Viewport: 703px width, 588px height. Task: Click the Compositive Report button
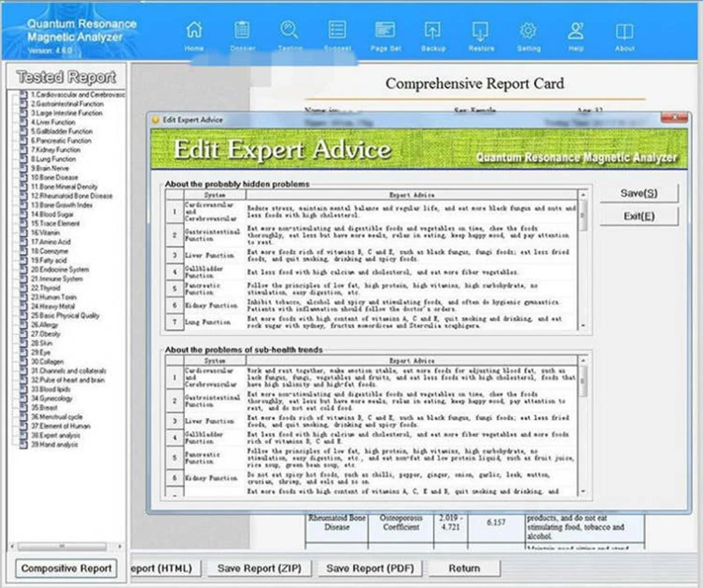coord(67,569)
